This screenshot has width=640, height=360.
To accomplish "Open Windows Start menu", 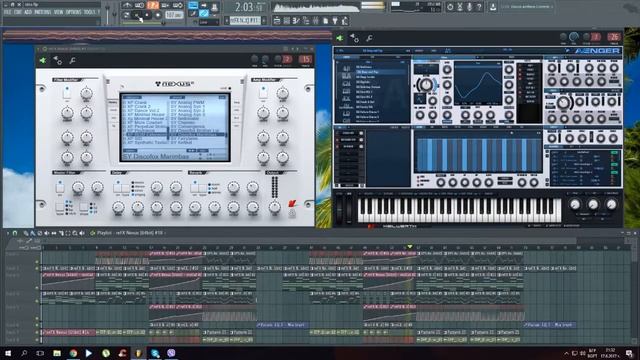I will [x=8, y=353].
